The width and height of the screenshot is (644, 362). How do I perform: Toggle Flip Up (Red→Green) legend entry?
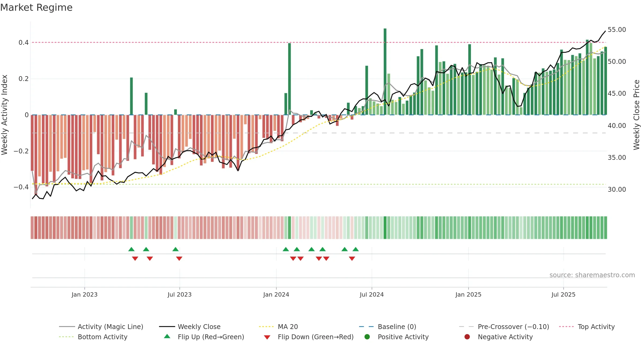[x=204, y=337]
